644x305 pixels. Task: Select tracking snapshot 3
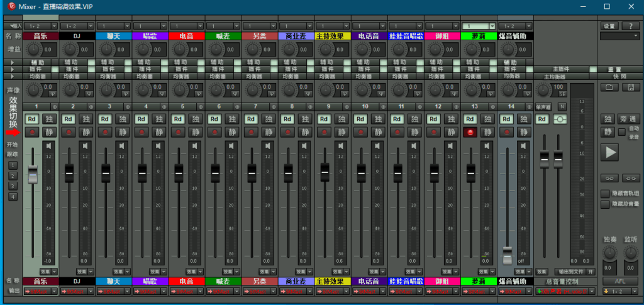pos(13,186)
